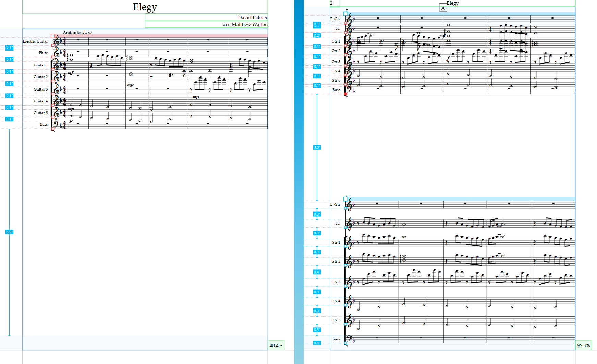Select the composer text "David Palmer"
This screenshot has width=597, height=364.
tap(253, 17)
